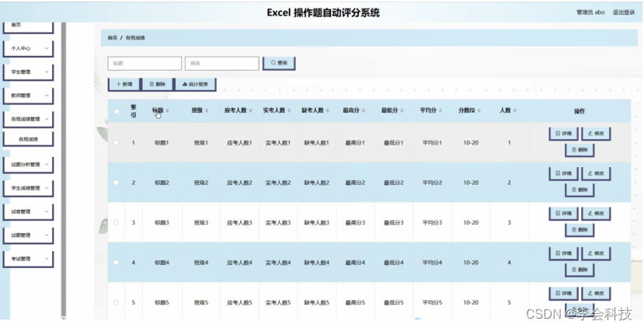Click the 新增 add button
The width and height of the screenshot is (644, 328).
click(x=124, y=84)
